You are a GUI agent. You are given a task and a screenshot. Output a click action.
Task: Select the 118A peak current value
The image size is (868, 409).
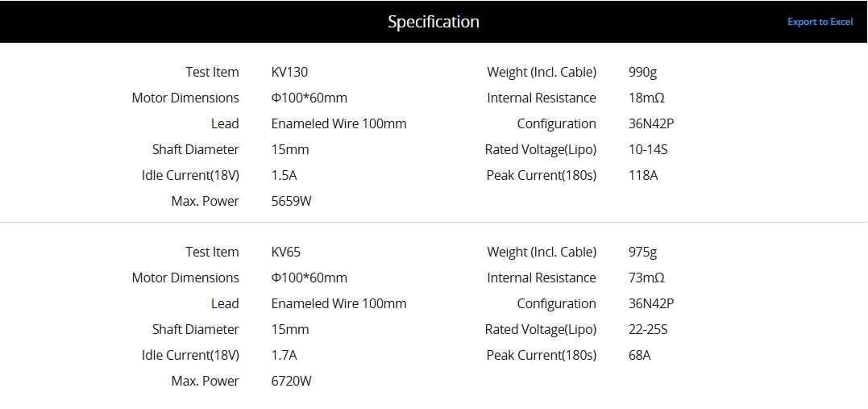tap(643, 175)
